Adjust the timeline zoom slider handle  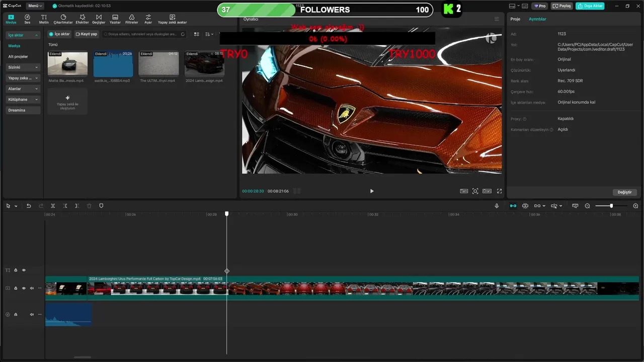click(x=611, y=206)
